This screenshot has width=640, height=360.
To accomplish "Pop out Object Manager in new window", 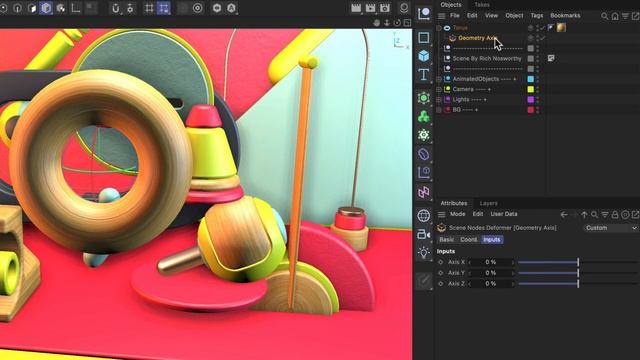I will coord(635,16).
